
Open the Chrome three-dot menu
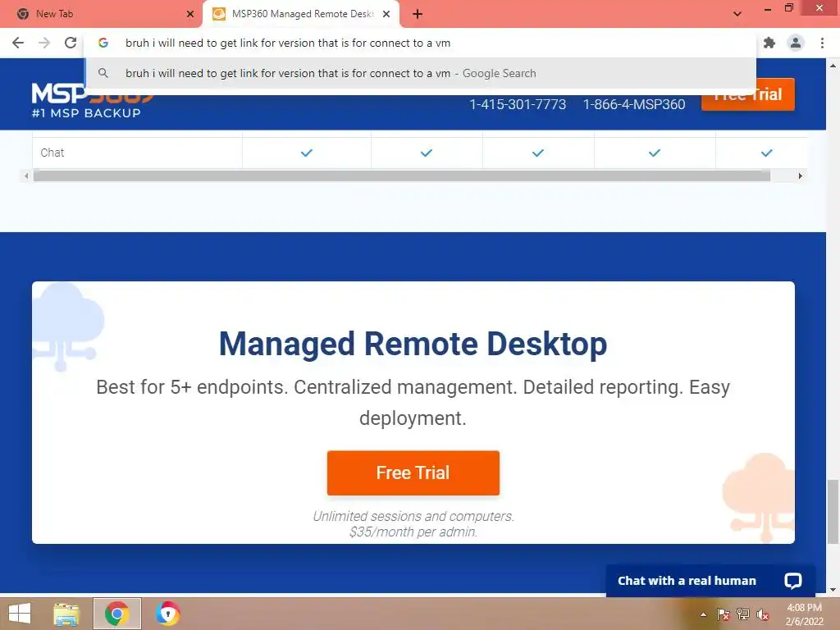point(822,43)
